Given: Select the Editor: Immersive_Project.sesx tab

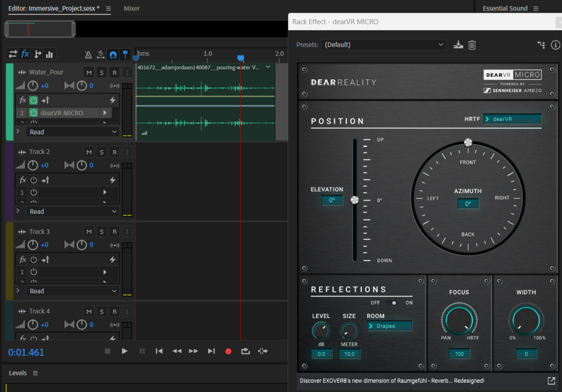Looking at the screenshot, I should (54, 9).
